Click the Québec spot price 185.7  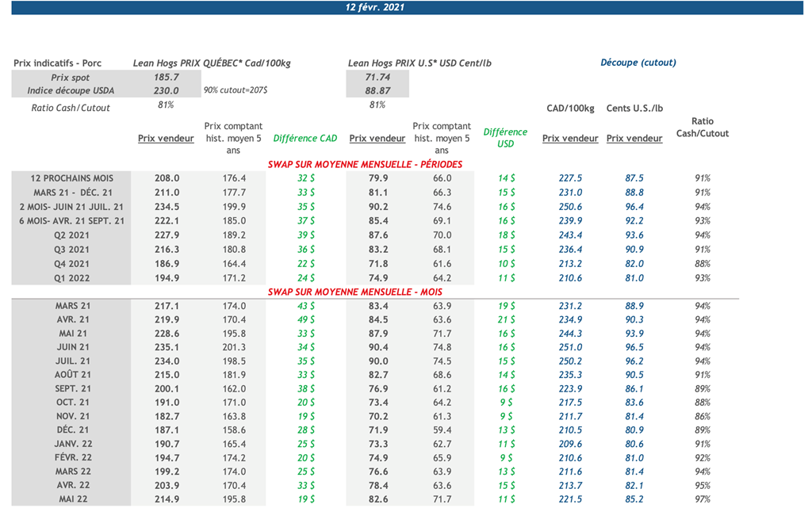click(x=166, y=78)
